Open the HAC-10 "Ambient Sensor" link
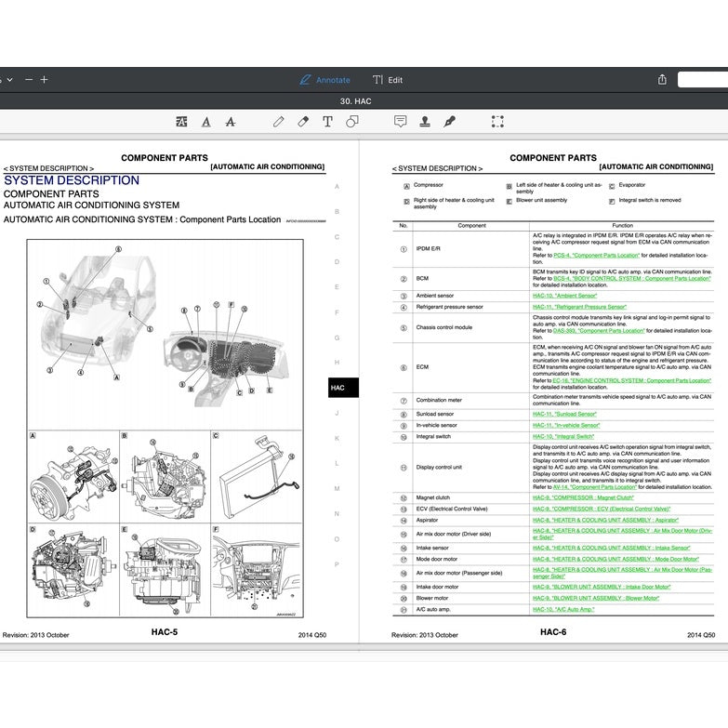Screen dimensions: 728x728 click(x=564, y=296)
